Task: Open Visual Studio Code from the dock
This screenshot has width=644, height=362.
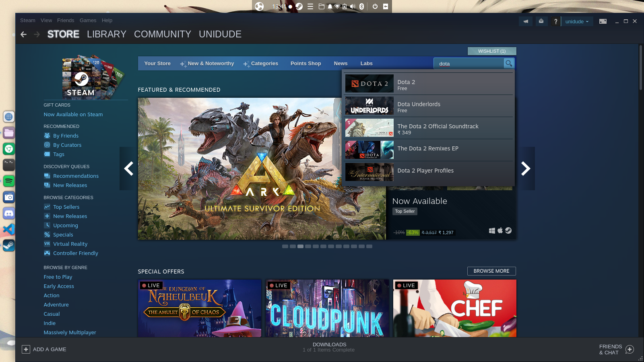Action: pos(9,229)
